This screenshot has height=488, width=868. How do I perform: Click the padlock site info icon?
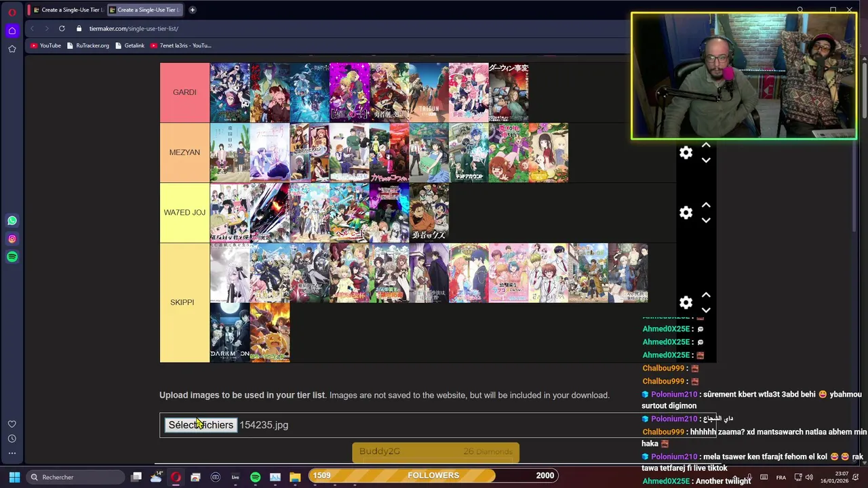[x=79, y=28]
